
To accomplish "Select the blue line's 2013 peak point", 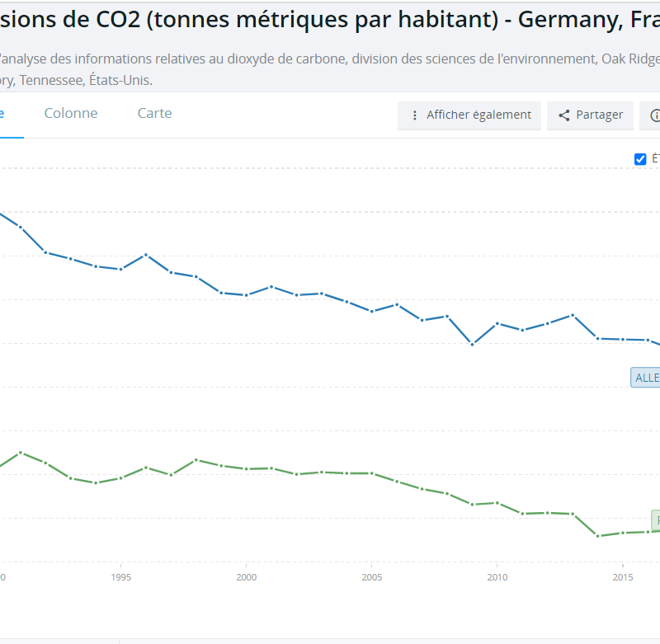I will tap(573, 315).
